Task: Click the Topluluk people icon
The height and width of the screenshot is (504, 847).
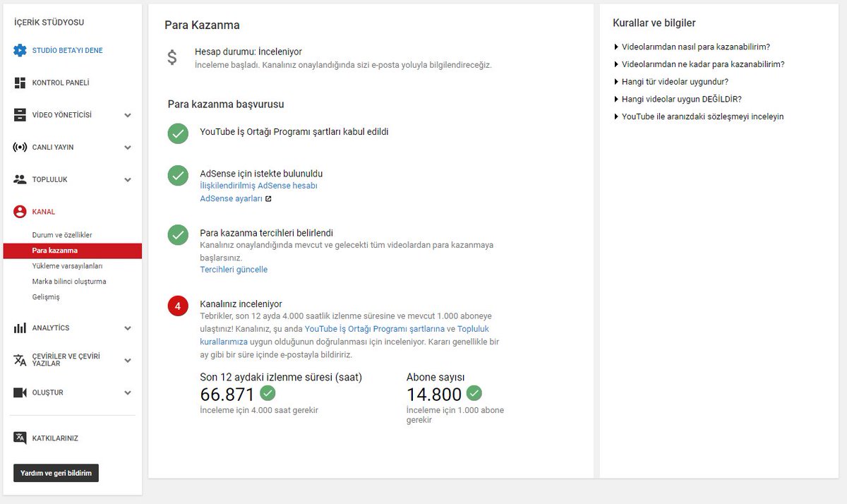Action: pyautogui.click(x=20, y=179)
